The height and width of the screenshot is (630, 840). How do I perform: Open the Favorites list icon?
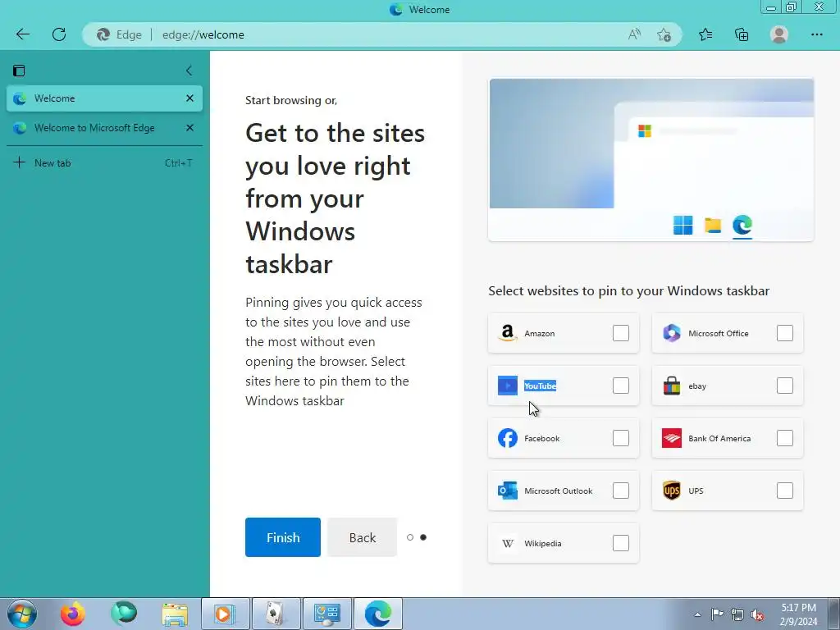coord(705,34)
